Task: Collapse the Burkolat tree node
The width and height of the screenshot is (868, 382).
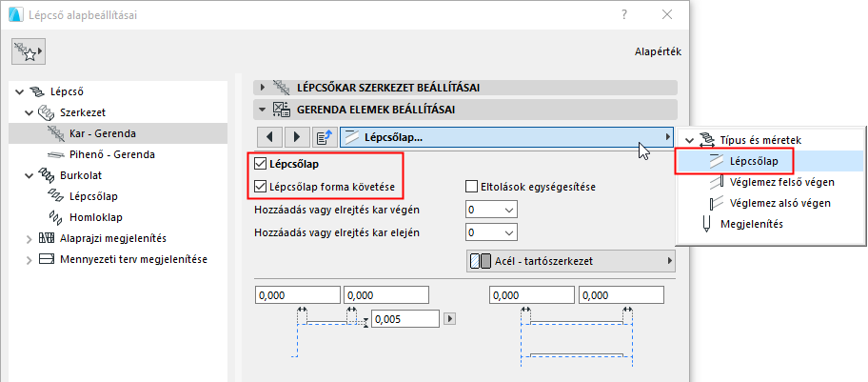Action: click(x=30, y=175)
